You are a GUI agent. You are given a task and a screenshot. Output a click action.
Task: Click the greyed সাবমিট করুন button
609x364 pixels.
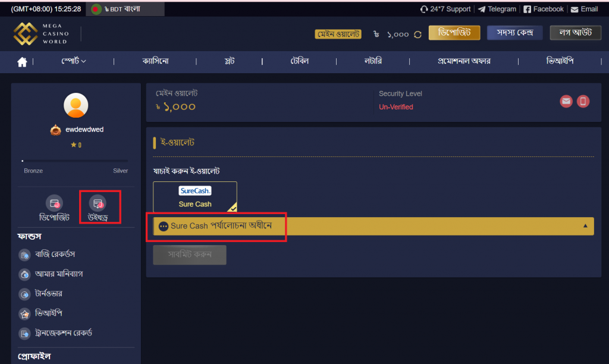coord(190,255)
